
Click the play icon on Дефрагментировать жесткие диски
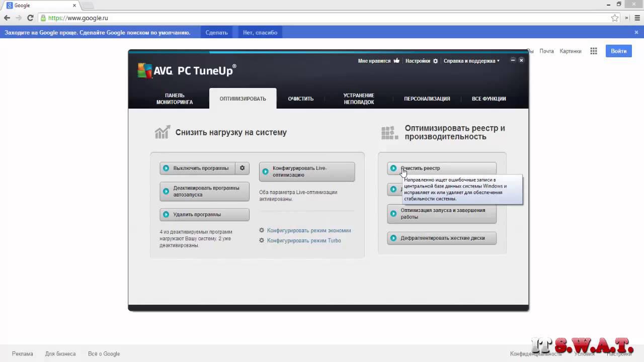coord(393,238)
